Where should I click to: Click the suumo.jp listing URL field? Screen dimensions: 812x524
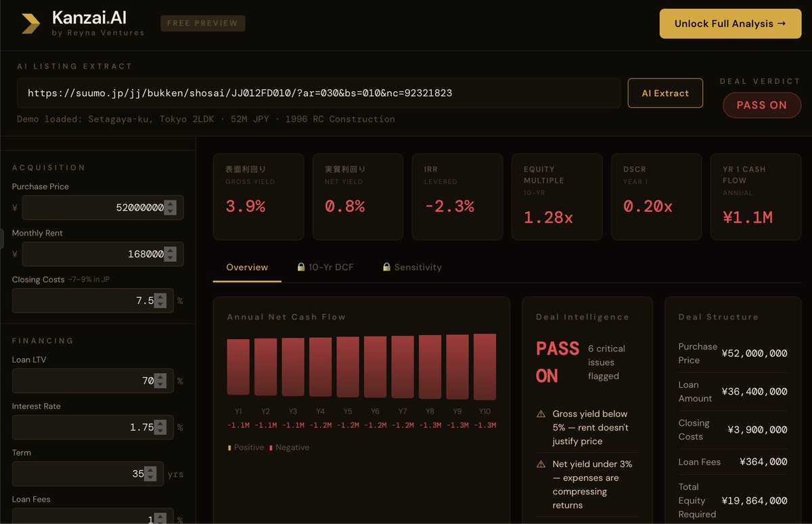(319, 93)
